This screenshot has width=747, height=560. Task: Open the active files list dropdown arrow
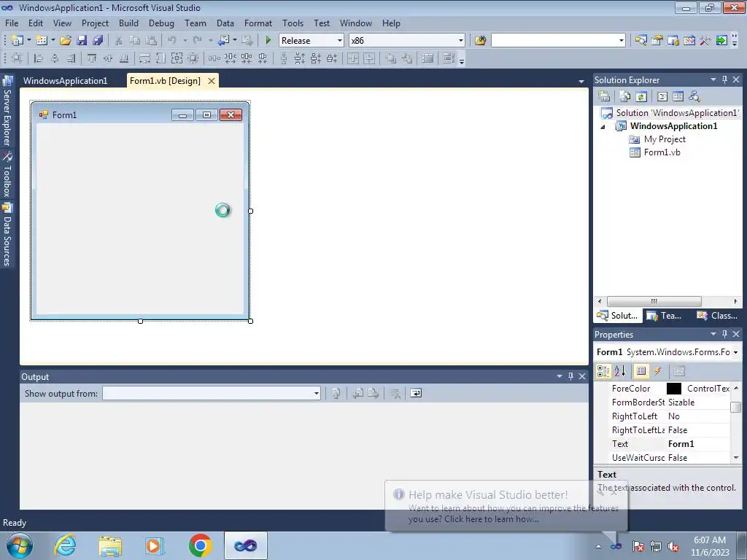point(581,82)
